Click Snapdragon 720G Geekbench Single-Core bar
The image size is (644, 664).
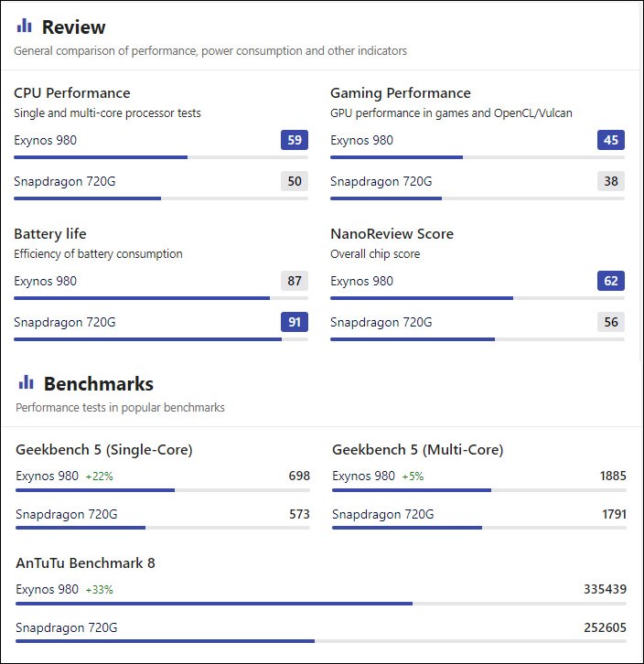click(x=163, y=528)
